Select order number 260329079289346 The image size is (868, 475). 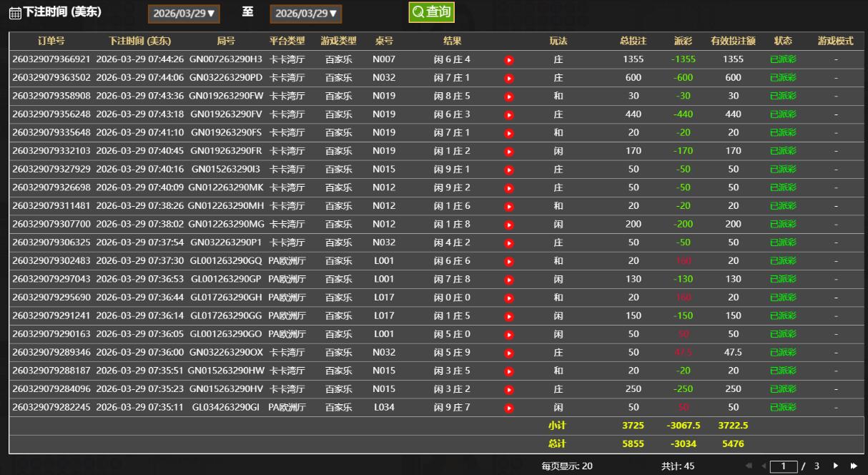(51, 353)
